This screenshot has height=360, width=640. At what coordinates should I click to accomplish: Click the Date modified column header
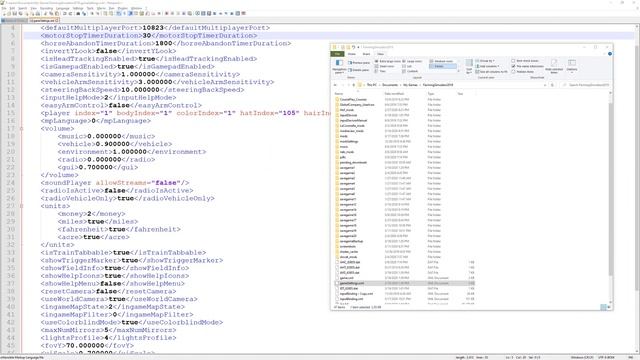pyautogui.click(x=394, y=93)
